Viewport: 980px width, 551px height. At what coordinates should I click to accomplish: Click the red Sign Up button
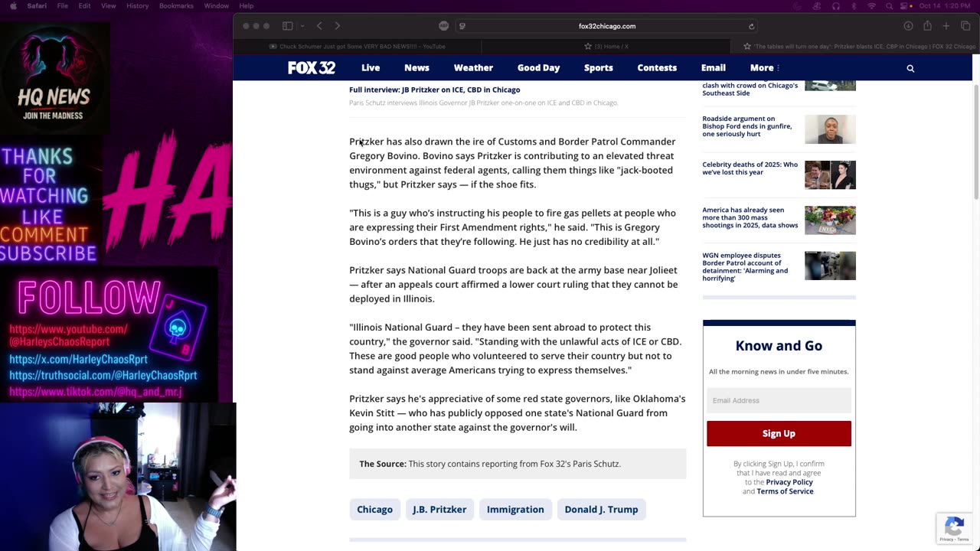point(779,433)
